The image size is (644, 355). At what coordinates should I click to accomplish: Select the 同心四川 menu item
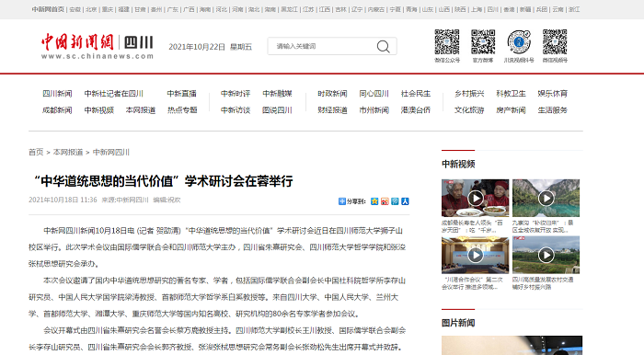(374, 94)
